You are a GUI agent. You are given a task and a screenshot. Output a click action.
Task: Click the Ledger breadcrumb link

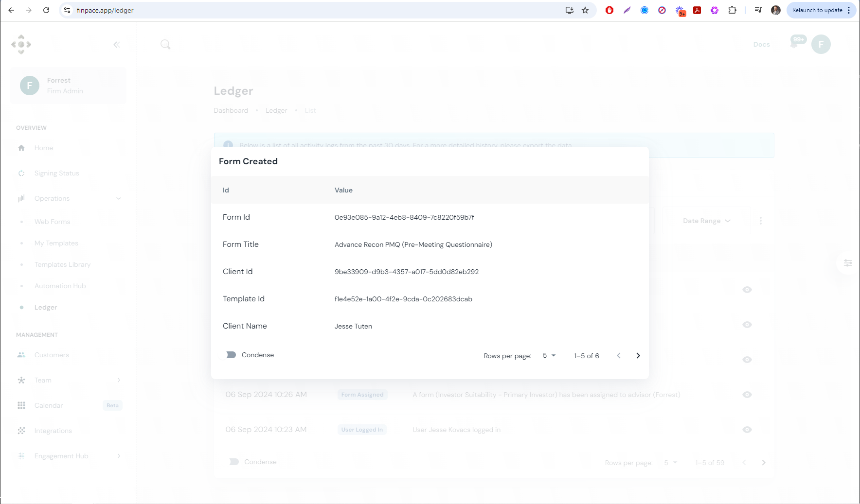(276, 110)
